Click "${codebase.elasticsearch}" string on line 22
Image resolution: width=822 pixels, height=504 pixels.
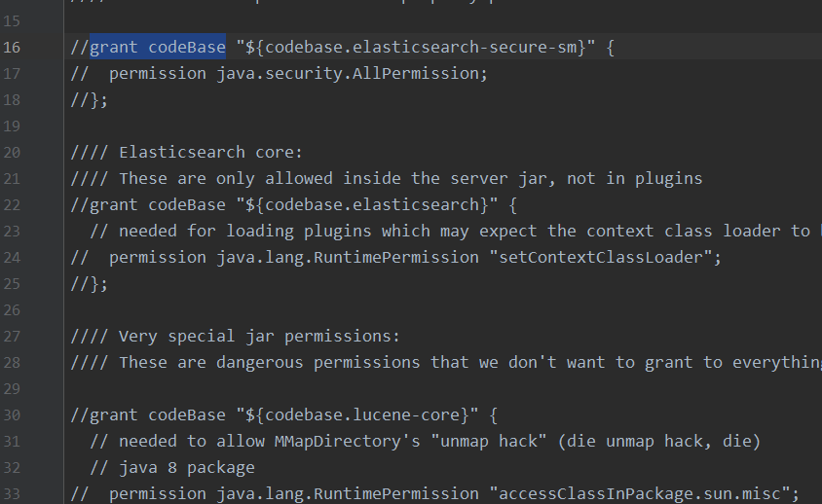click(x=367, y=205)
